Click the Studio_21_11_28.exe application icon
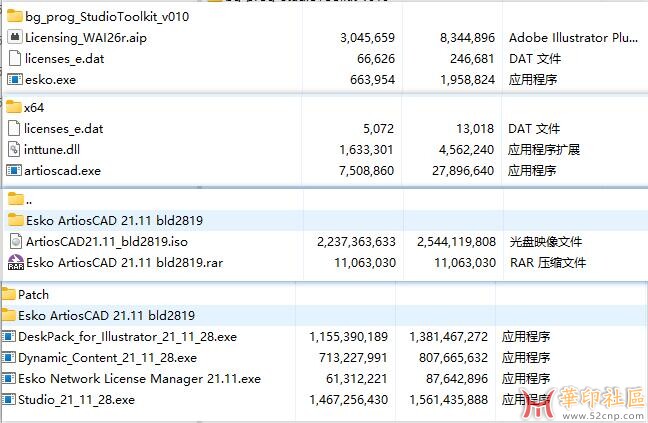Screen dimensions: 648x423 (9, 400)
